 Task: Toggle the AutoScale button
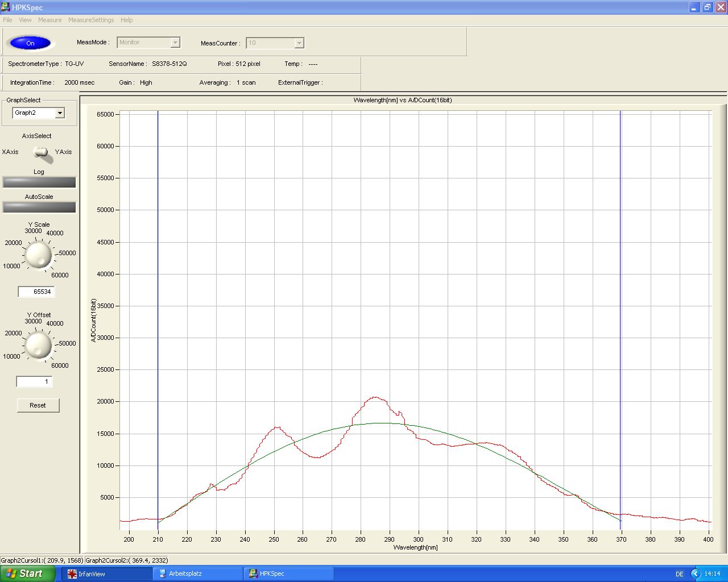(39, 207)
